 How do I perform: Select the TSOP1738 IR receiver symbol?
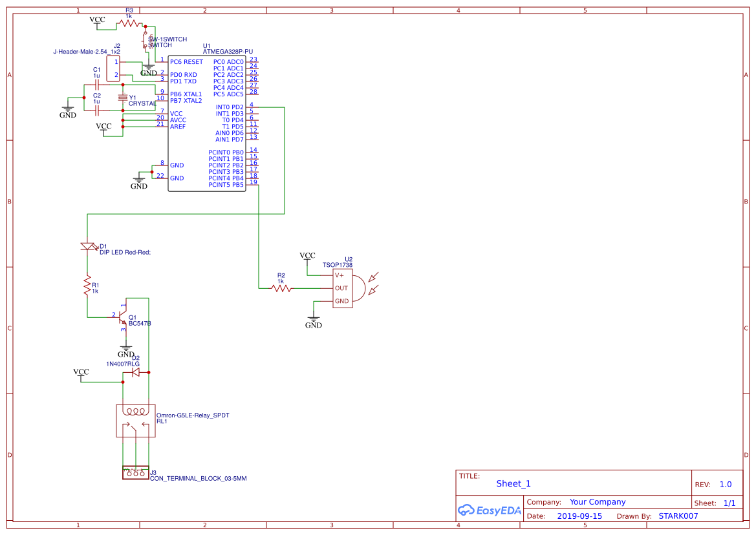tap(341, 288)
